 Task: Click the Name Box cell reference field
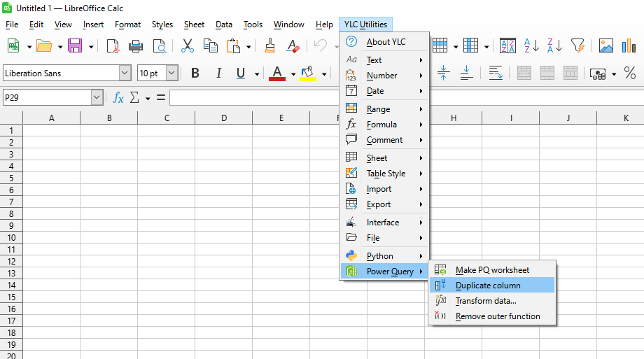[47, 98]
